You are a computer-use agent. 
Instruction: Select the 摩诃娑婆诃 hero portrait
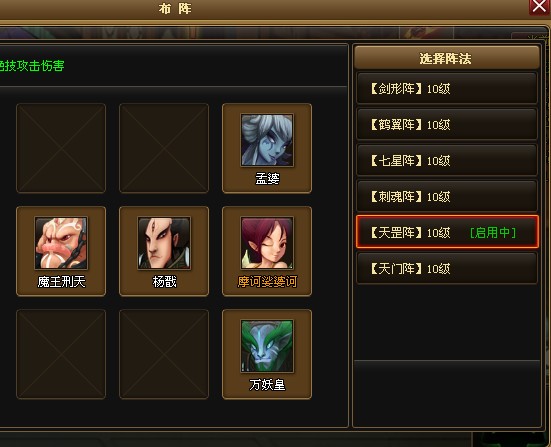[x=267, y=243]
